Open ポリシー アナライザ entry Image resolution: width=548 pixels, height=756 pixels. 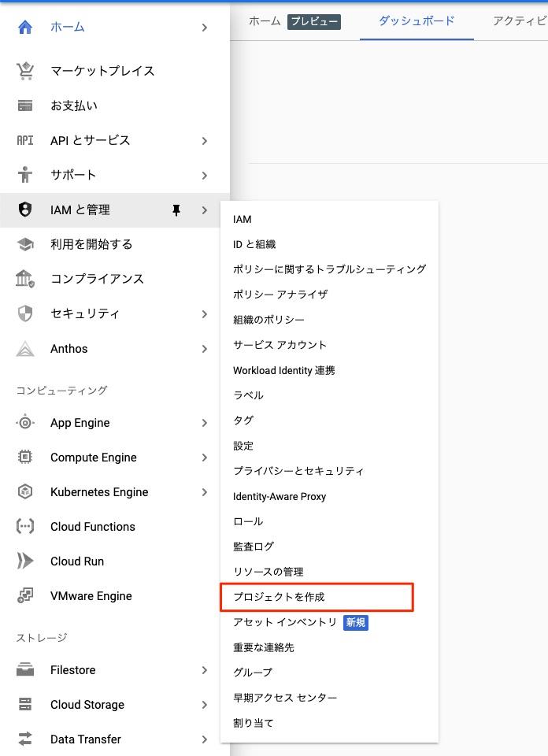280,295
